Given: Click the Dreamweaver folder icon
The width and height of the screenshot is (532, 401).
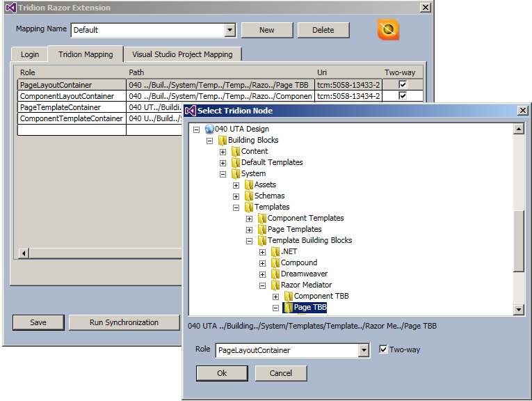Looking at the screenshot, I should (275, 274).
